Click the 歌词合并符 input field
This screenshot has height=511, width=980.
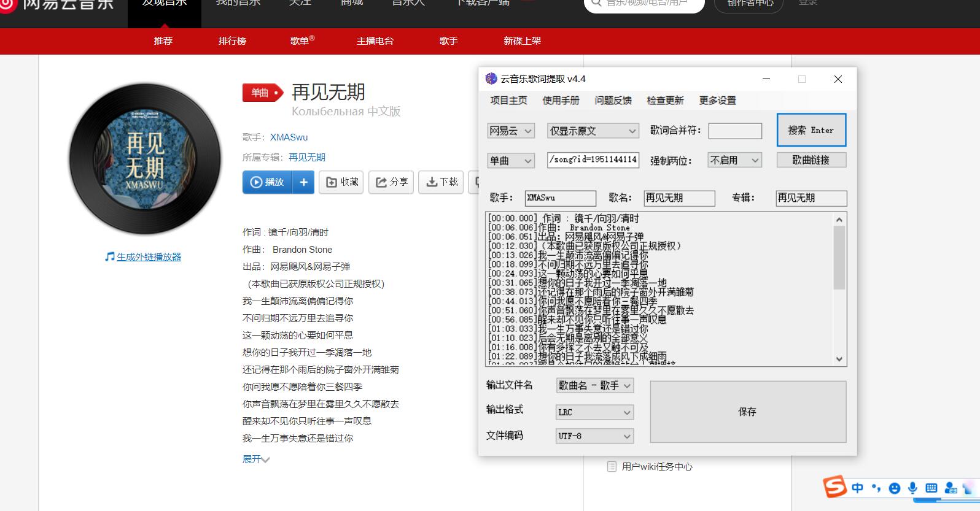click(x=735, y=131)
